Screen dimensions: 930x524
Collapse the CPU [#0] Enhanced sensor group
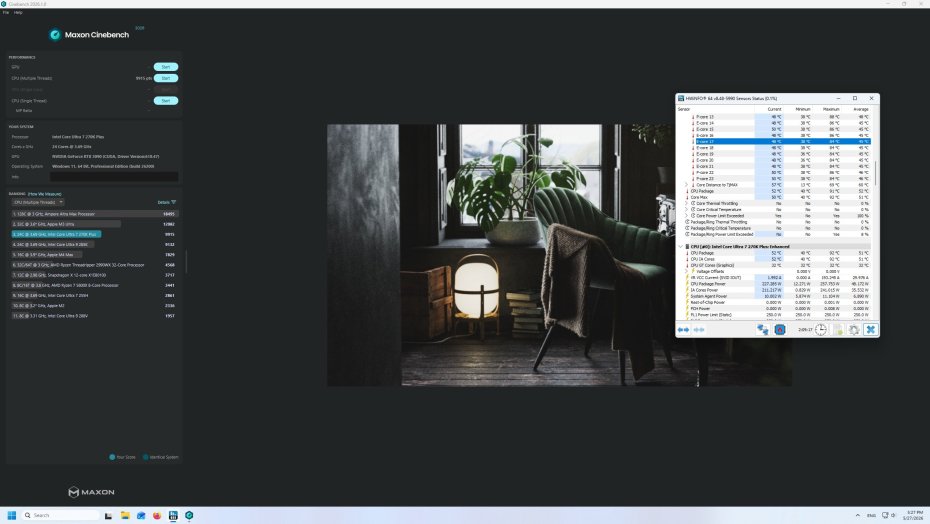coord(680,247)
